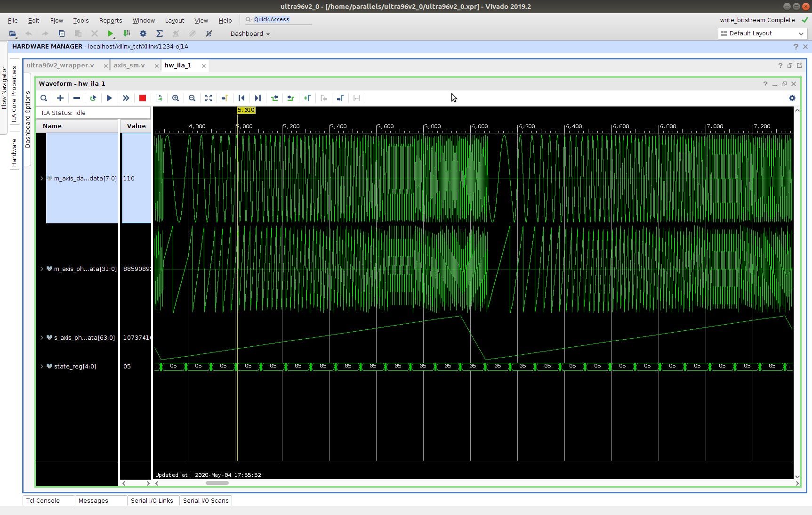Open the File menu
The image size is (812, 515).
click(x=13, y=20)
